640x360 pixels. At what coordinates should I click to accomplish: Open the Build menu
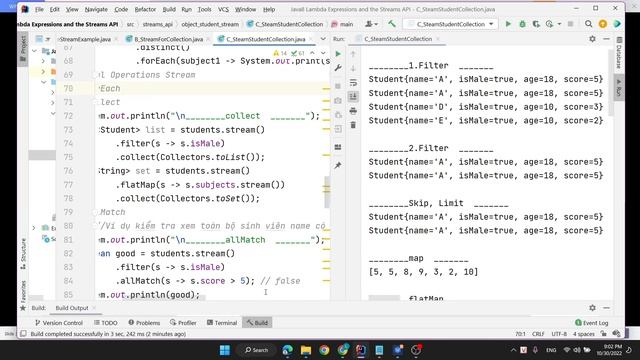pyautogui.click(x=169, y=9)
